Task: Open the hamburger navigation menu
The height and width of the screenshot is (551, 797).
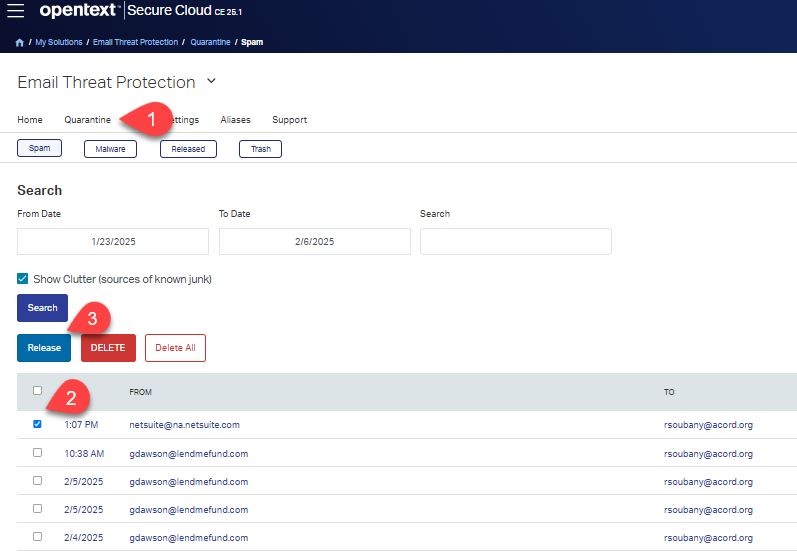Action: [x=16, y=11]
